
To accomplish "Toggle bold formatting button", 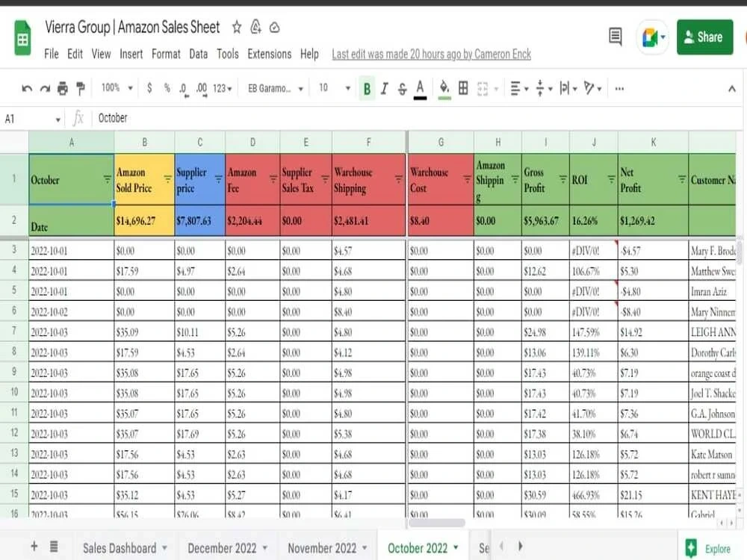I will click(x=367, y=89).
